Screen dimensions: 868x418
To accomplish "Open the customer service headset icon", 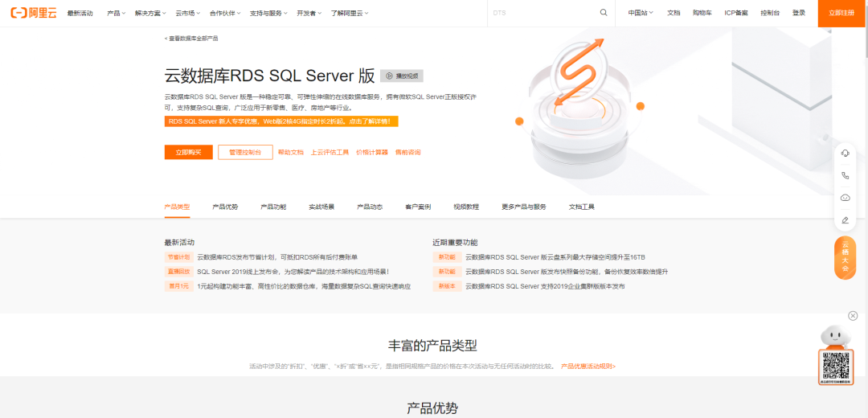I will pos(845,154).
